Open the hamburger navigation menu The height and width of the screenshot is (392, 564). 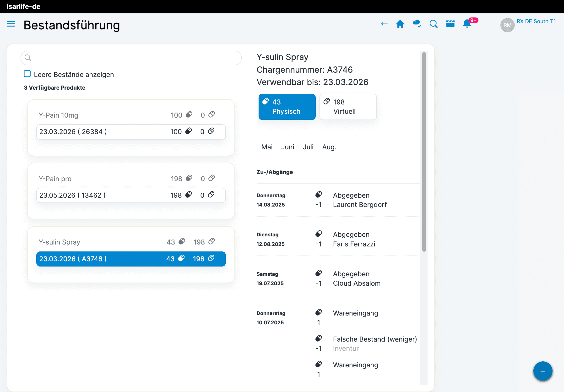click(x=11, y=24)
